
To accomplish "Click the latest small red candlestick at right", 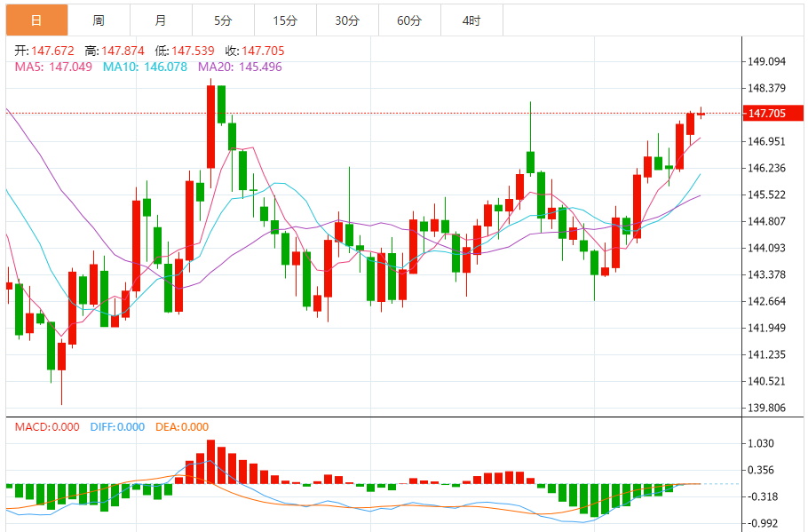I will [x=701, y=114].
